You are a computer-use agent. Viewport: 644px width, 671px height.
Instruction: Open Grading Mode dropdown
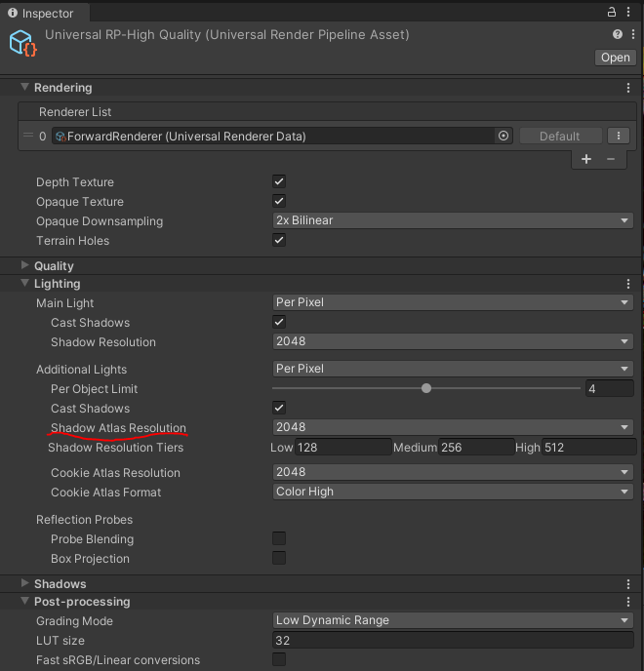[x=453, y=620]
